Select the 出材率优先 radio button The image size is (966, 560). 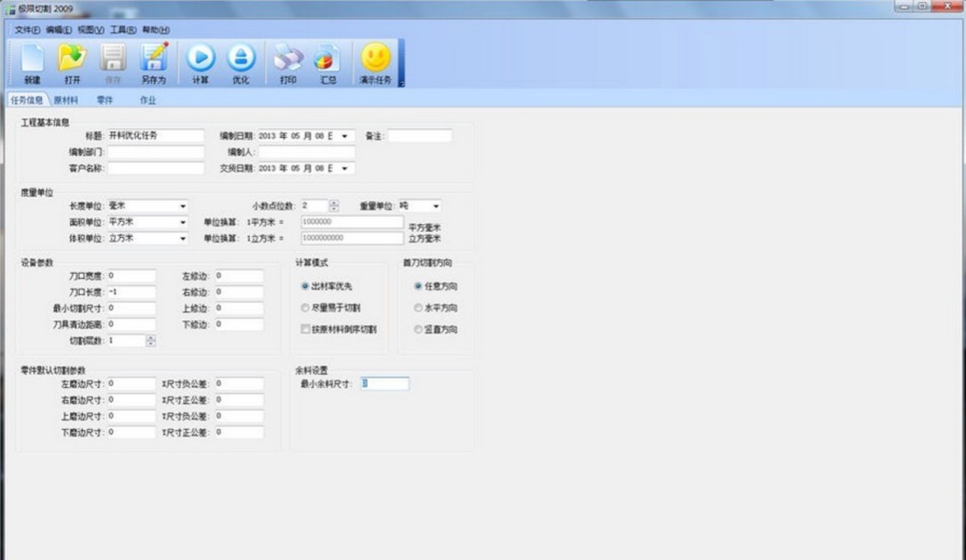point(305,286)
